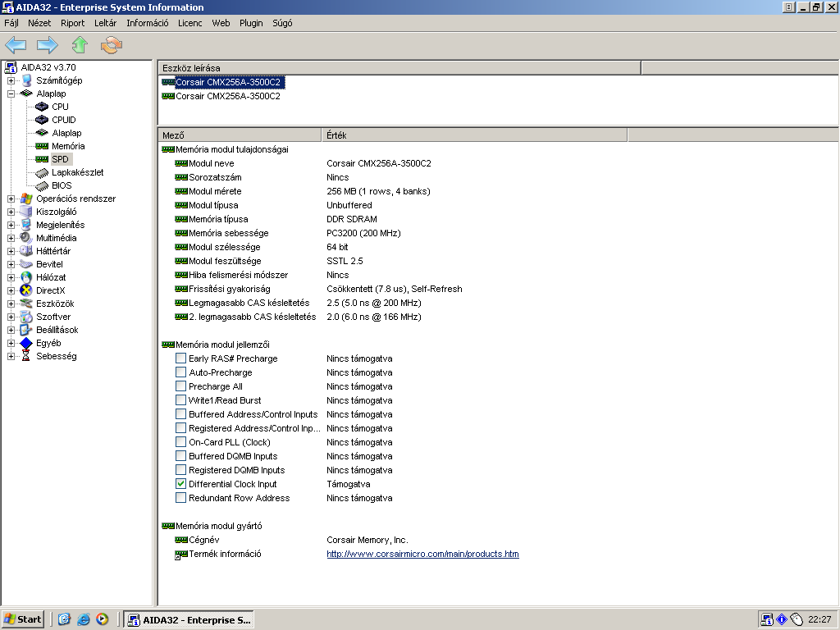Click the Egyéb blue diamond icon
Image resolution: width=840 pixels, height=630 pixels.
[26, 343]
